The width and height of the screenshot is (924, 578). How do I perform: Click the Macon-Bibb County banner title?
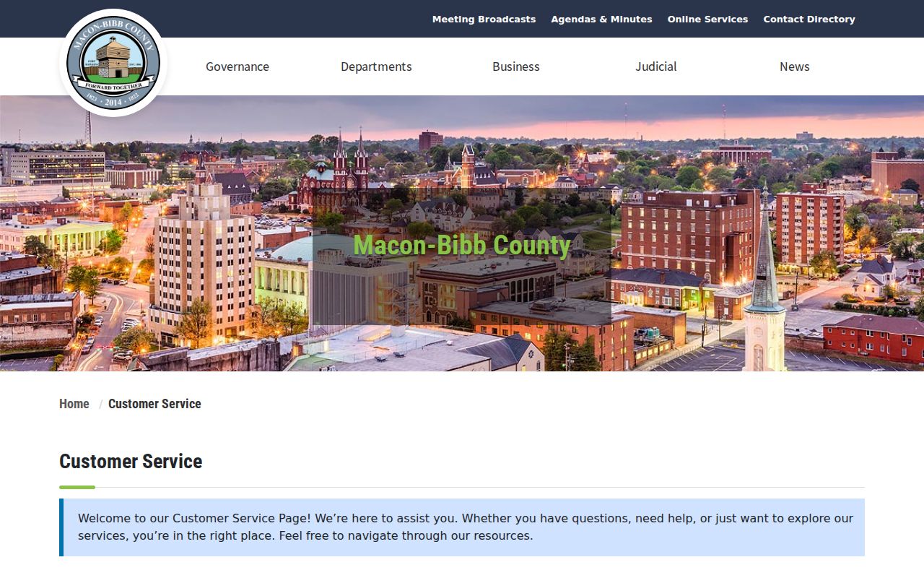tap(462, 246)
